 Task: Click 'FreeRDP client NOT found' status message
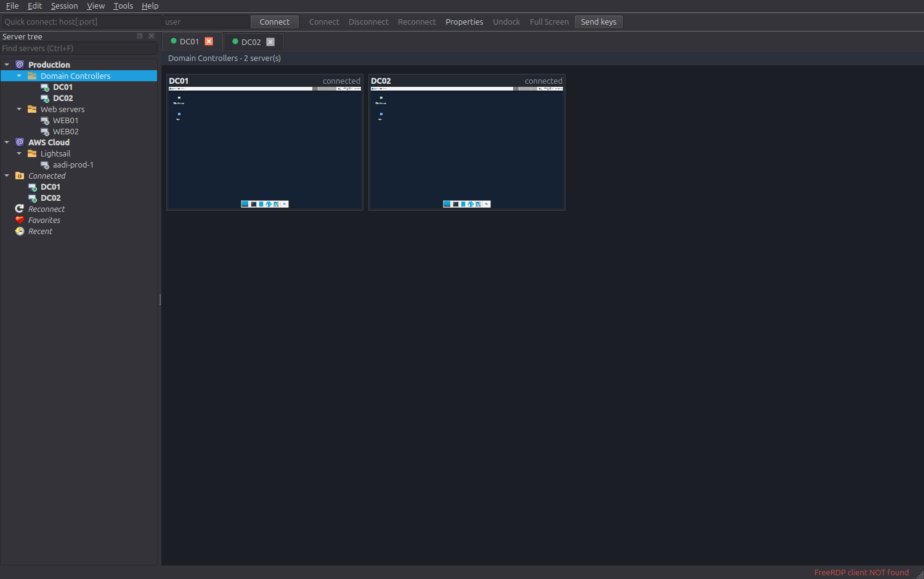pyautogui.click(x=861, y=572)
